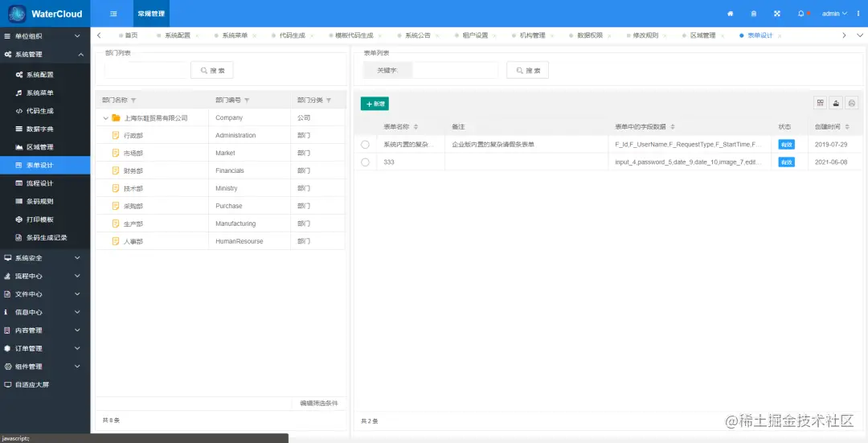The height and width of the screenshot is (443, 868).
Task: Click the building icon in the top bar
Action: click(x=753, y=14)
